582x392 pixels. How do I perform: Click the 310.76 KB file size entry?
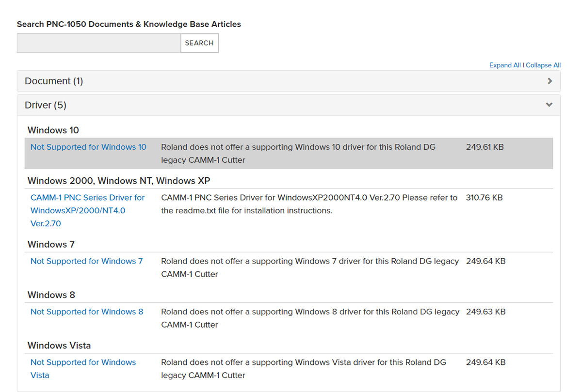(484, 198)
